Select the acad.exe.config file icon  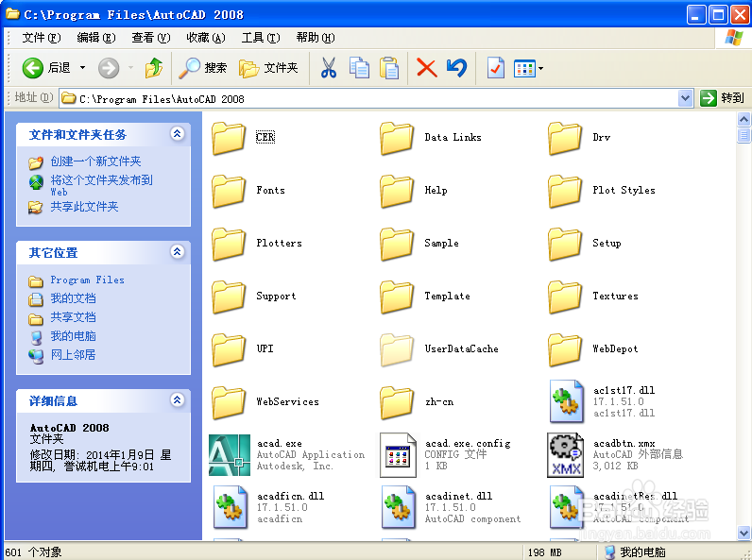pyautogui.click(x=398, y=455)
